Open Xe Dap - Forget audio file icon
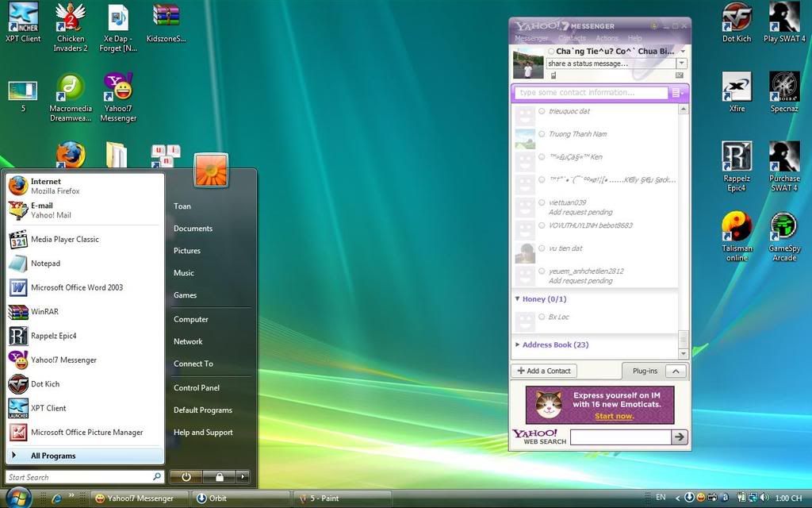Viewport: 812px width, 508px height. 118,27
